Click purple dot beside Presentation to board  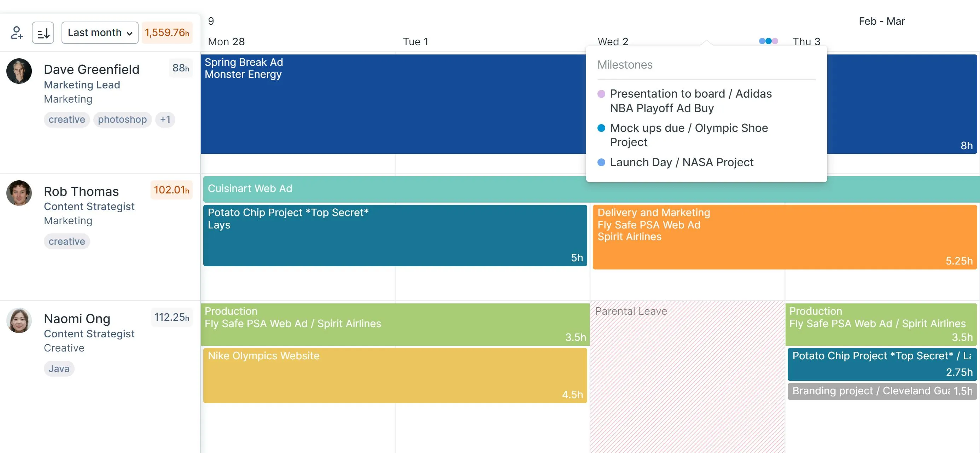(601, 94)
